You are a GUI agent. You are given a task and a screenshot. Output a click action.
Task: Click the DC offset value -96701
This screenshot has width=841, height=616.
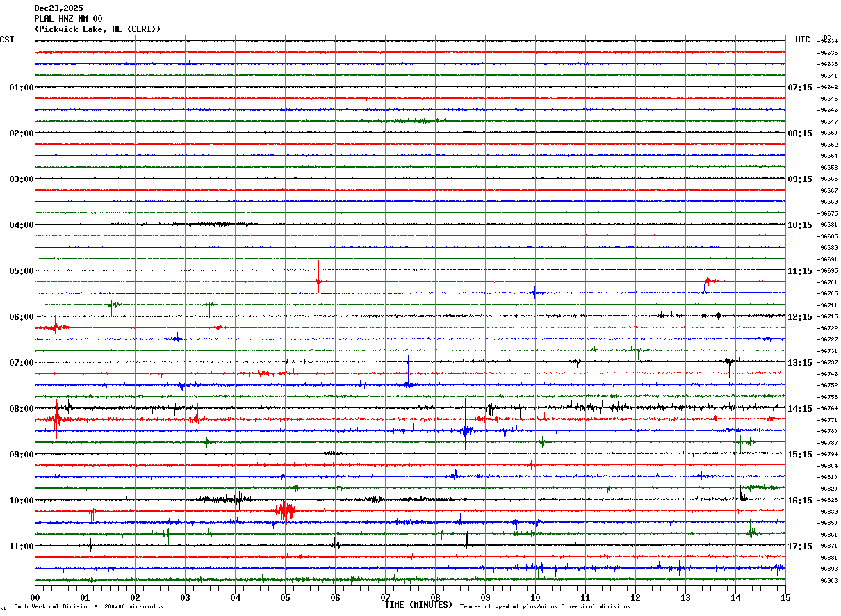828,283
